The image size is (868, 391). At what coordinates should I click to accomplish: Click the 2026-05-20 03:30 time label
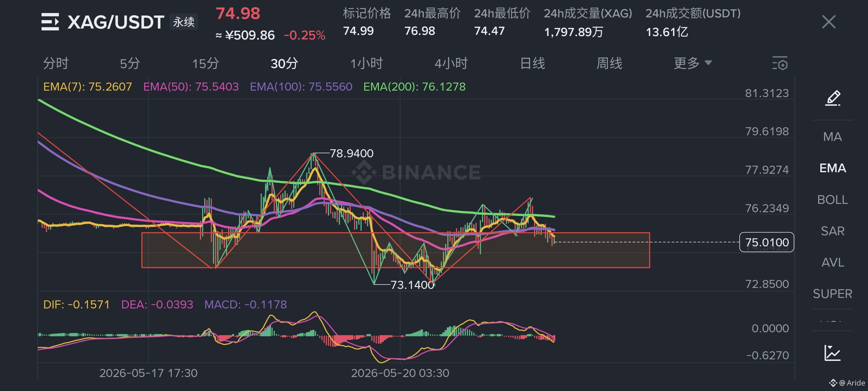pos(400,373)
